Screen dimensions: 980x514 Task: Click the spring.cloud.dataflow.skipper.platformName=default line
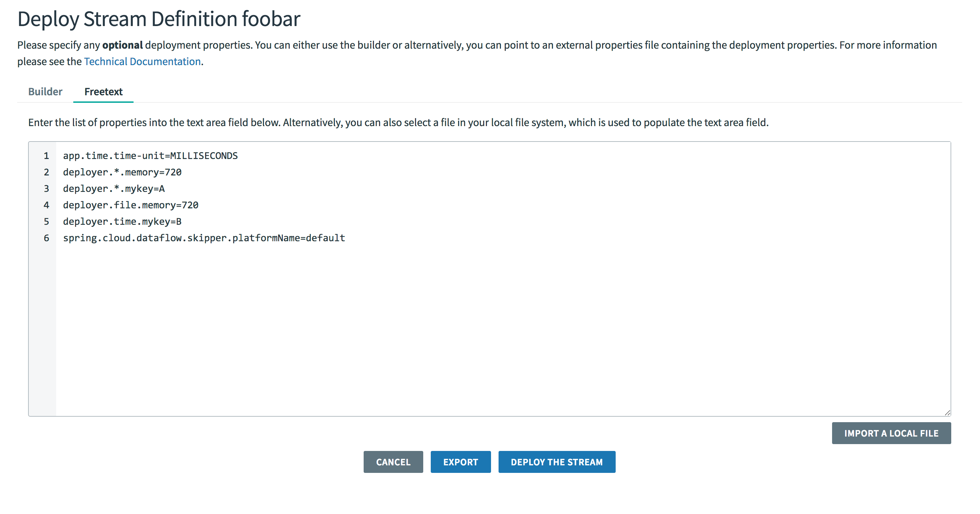click(204, 238)
